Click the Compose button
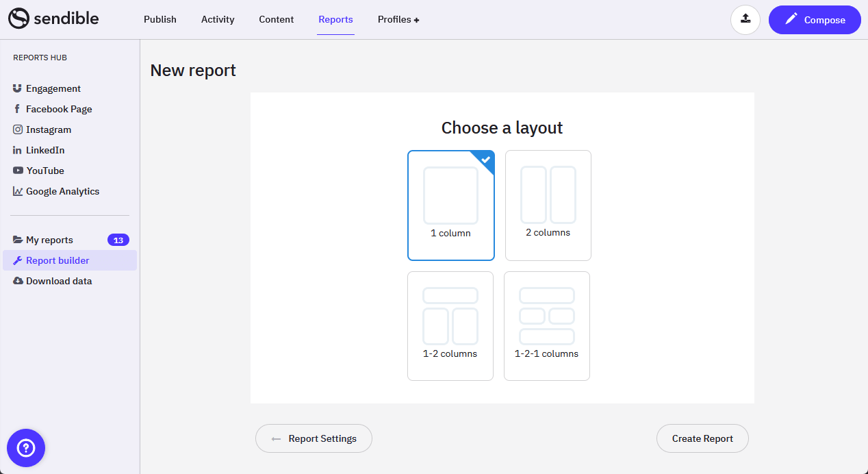This screenshot has width=868, height=474. pyautogui.click(x=815, y=20)
